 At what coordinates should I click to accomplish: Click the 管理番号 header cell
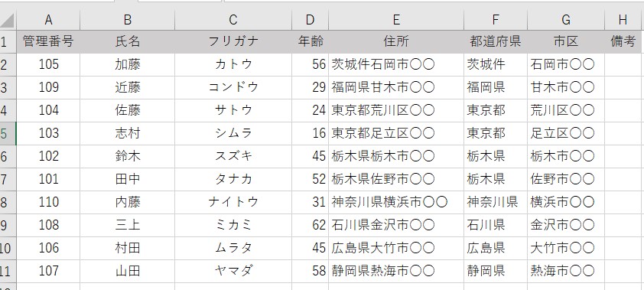tap(48, 41)
